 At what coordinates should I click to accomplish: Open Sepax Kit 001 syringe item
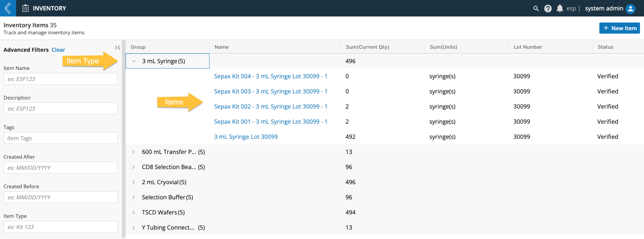click(x=270, y=122)
